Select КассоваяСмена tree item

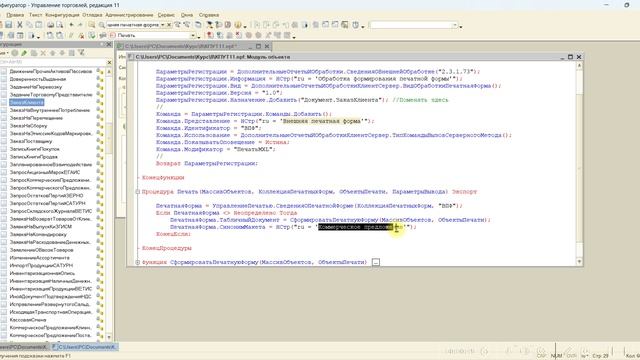pos(28,320)
